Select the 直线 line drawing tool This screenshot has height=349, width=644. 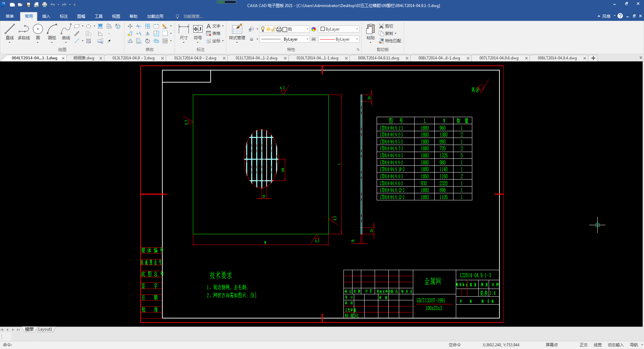point(10,33)
